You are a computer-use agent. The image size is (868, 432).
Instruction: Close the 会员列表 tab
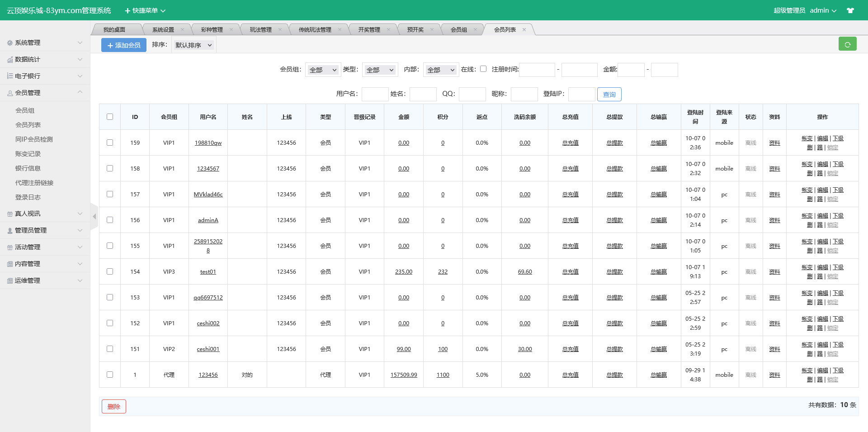coord(524,29)
